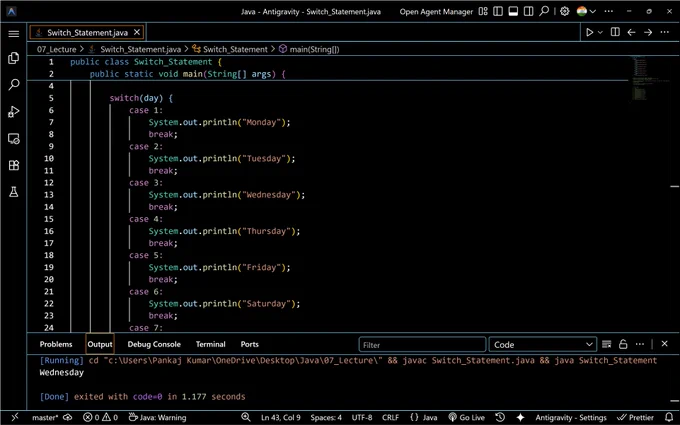Toggle output auto-scroll lock
Image resolution: width=680 pixels, height=425 pixels.
623,344
